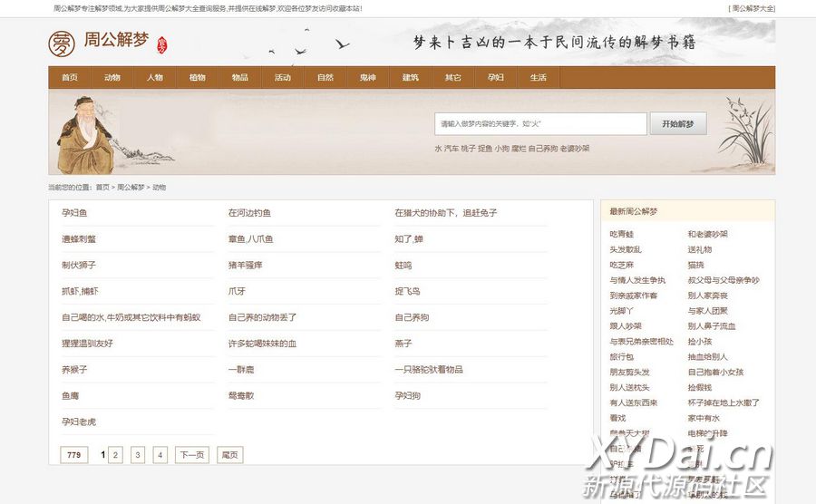Open the 首页 navigation tab
Viewport: 816px width, 504px height.
point(70,78)
